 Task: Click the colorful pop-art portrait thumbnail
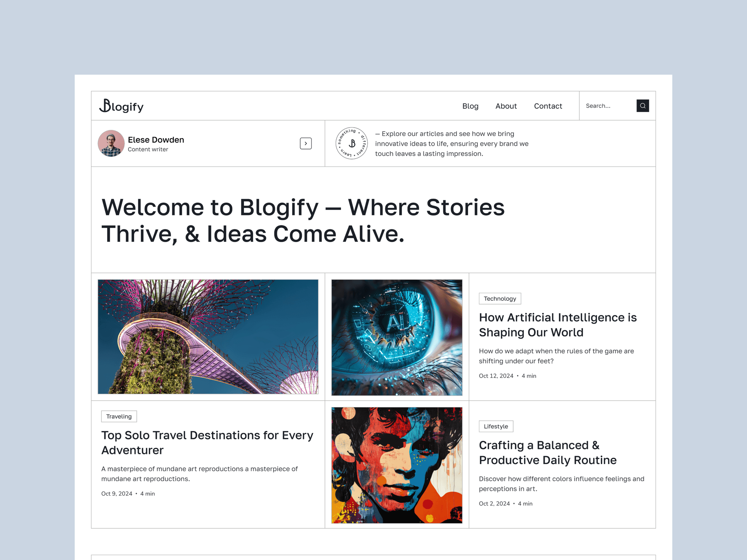397,465
